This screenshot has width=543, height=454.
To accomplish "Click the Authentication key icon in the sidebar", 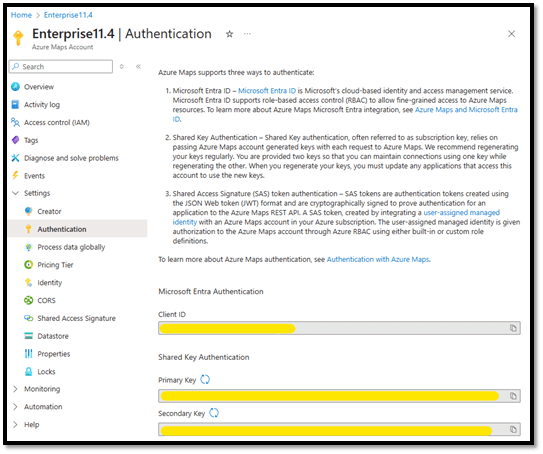I will (x=29, y=229).
